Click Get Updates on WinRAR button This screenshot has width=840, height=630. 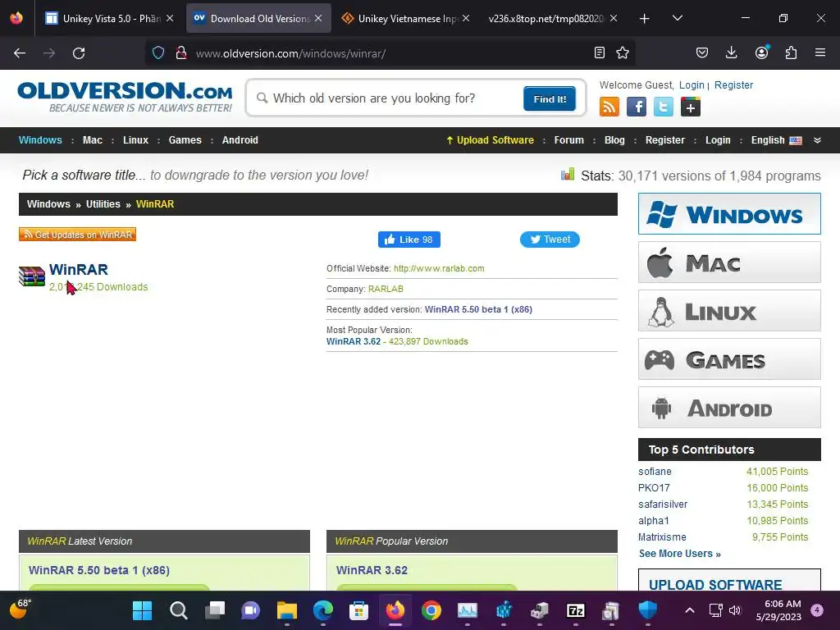pos(78,235)
